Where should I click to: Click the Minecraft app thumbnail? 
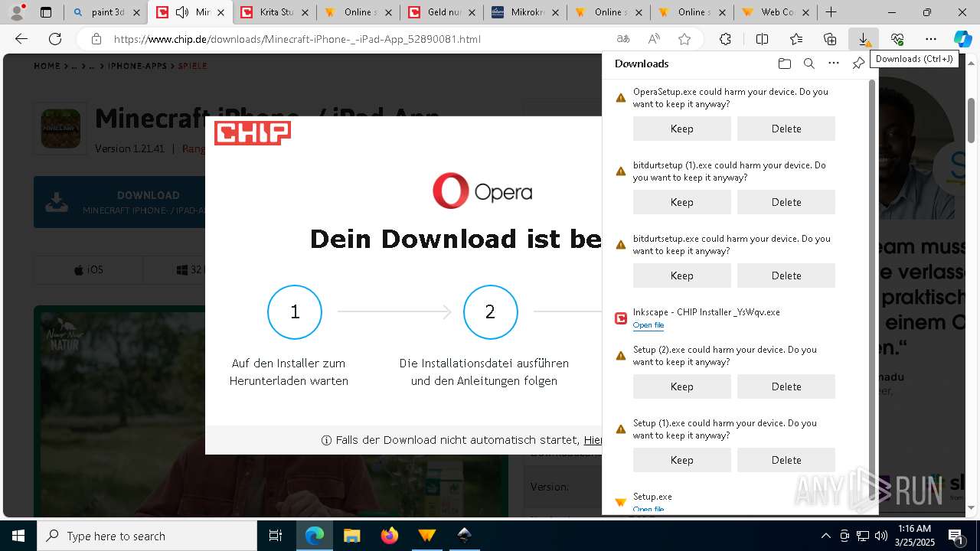click(60, 129)
